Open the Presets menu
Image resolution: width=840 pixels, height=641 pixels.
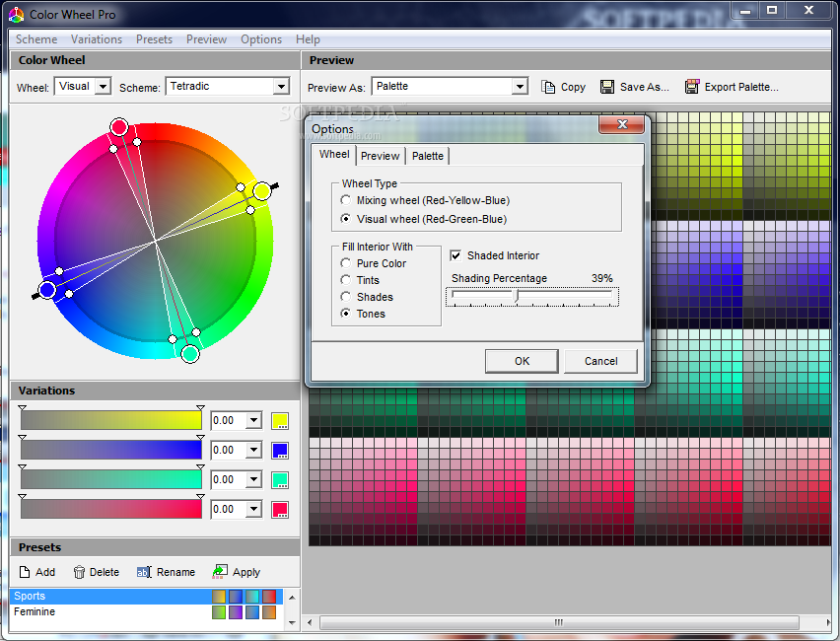tap(154, 39)
